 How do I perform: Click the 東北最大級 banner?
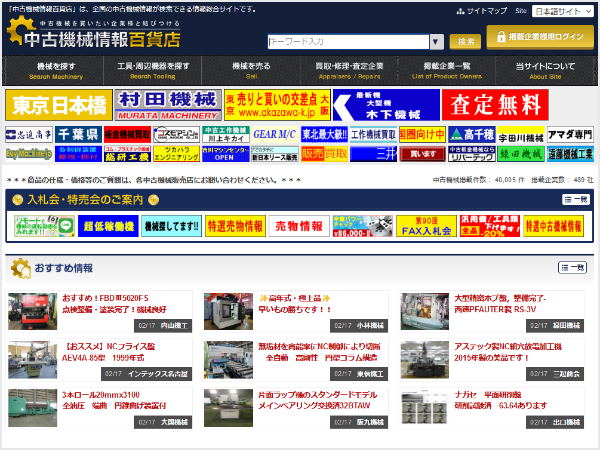(324, 134)
